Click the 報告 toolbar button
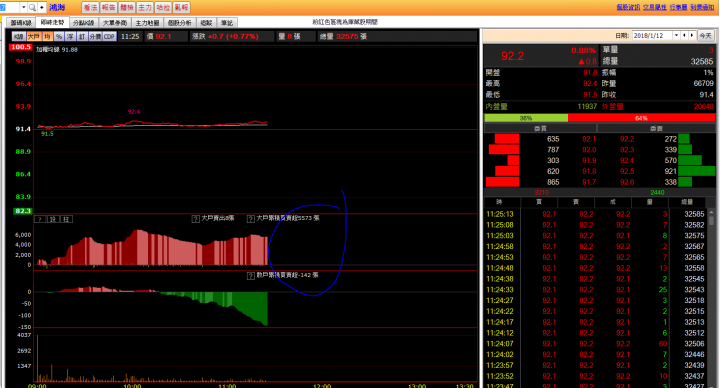Image resolution: width=720 pixels, height=388 pixels. tap(108, 7)
